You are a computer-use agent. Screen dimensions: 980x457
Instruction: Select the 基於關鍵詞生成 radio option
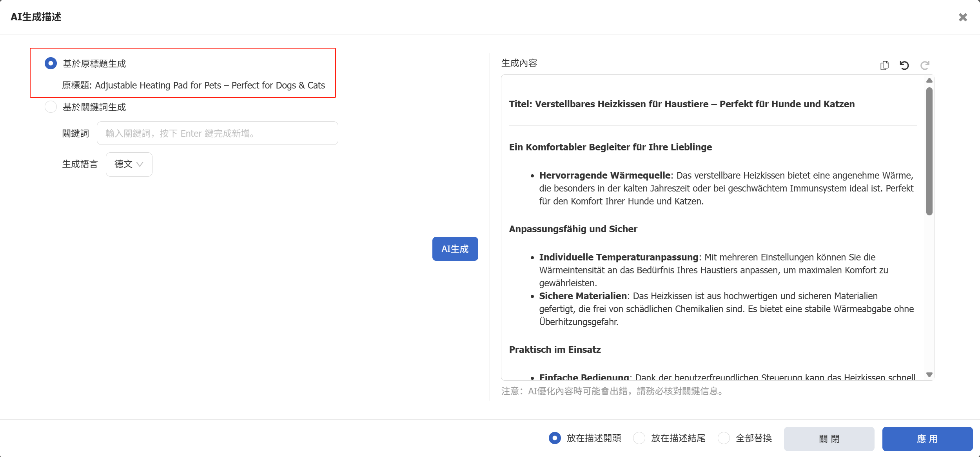pyautogui.click(x=51, y=107)
